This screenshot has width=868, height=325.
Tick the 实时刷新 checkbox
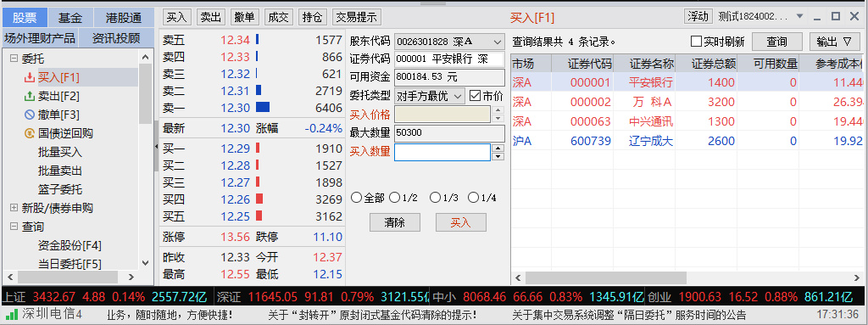click(x=696, y=42)
